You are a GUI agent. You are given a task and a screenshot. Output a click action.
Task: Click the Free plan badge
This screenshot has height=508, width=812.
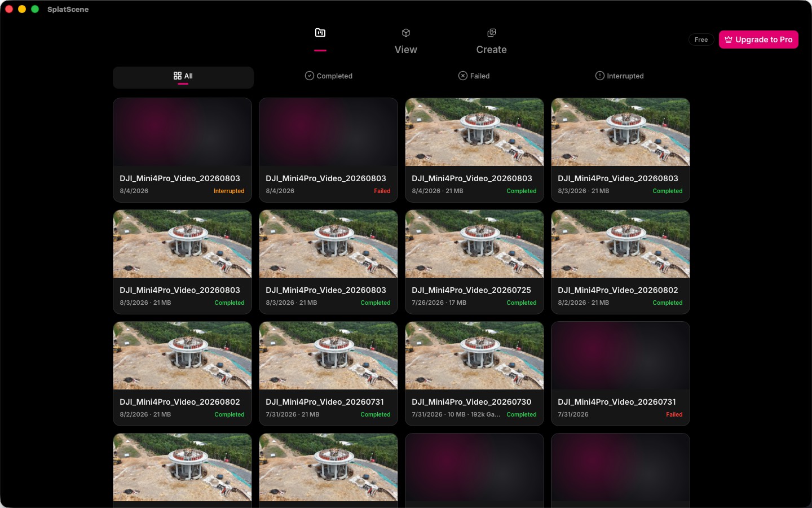coord(701,40)
